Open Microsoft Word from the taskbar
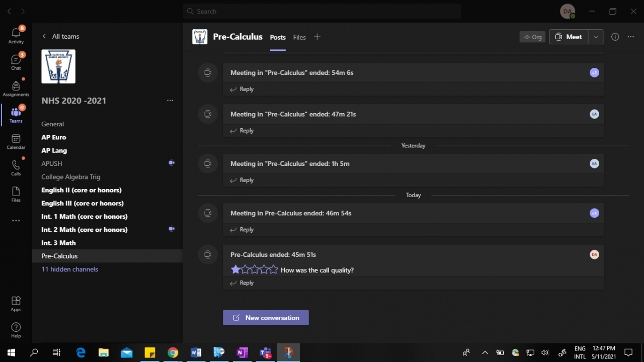644x362 pixels. (196, 352)
